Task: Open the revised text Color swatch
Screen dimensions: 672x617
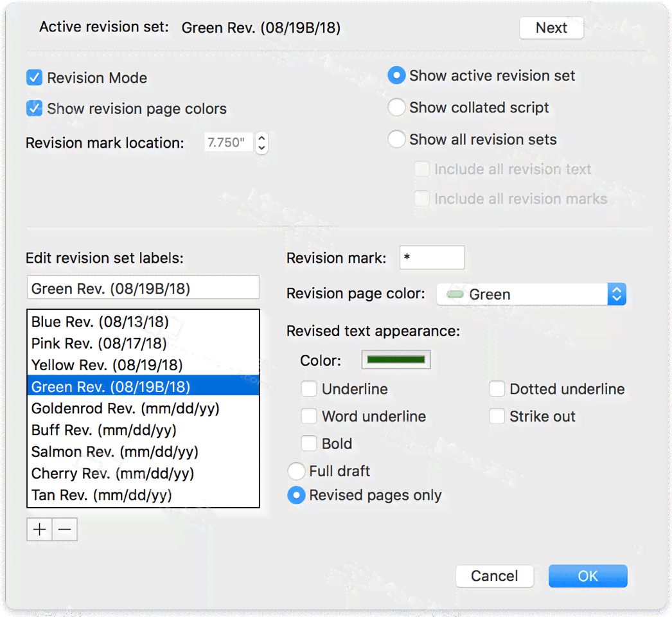Action: (396, 360)
